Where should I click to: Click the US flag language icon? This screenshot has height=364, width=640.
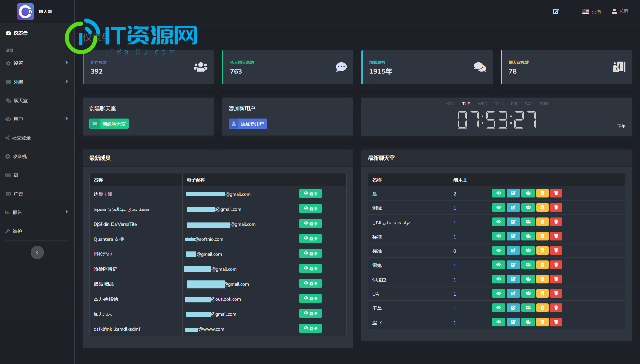click(585, 11)
